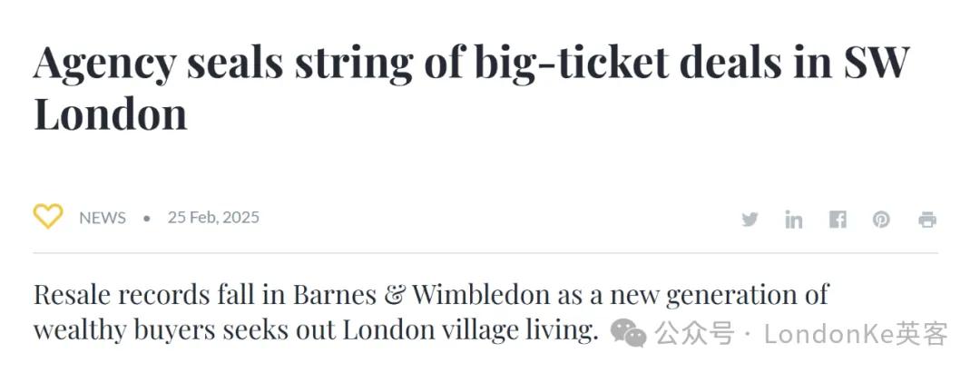
Task: Select the word big-ticket in headline
Action: coord(572,64)
